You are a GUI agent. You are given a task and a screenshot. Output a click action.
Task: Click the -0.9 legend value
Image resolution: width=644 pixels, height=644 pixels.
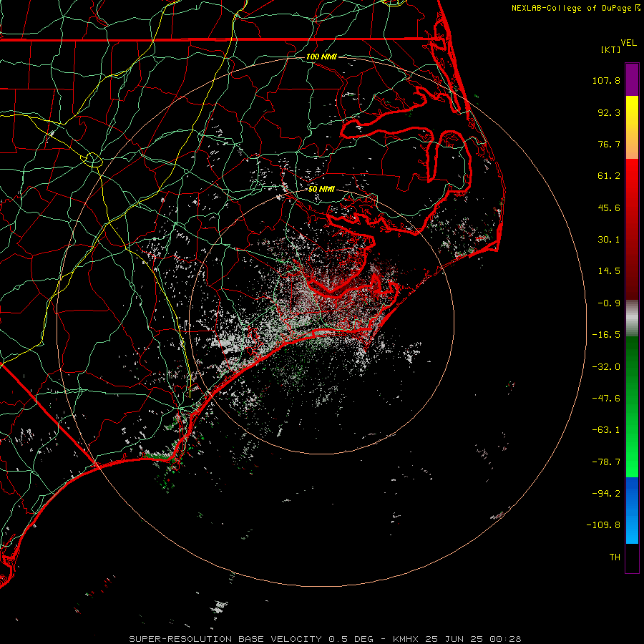tap(609, 303)
